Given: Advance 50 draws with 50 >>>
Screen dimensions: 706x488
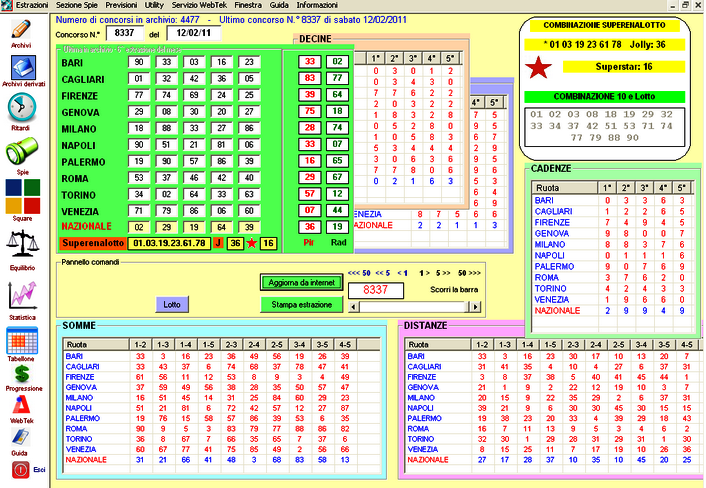Looking at the screenshot, I should point(469,273).
